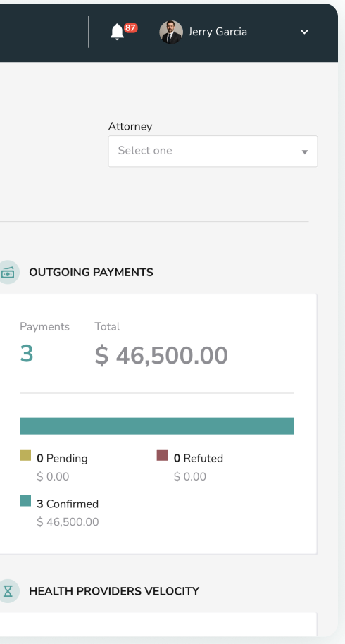Click the red 87 notification badge

point(130,28)
